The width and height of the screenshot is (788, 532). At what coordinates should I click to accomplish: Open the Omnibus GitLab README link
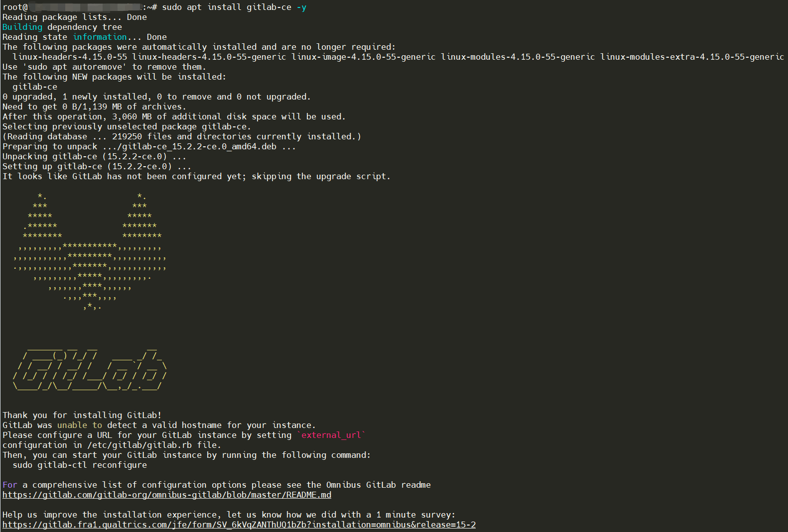coord(167,495)
